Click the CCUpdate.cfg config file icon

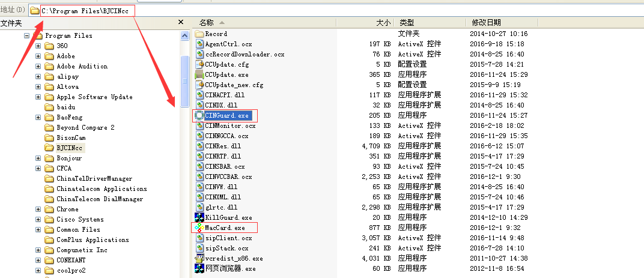tap(199, 64)
